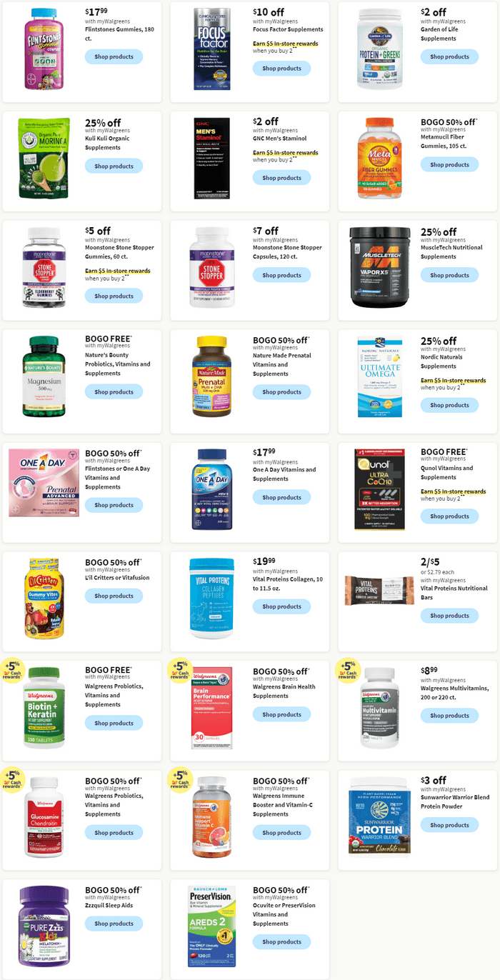Shop products for Garden of Life Supplements
This screenshot has width=500, height=980.
[x=449, y=56]
